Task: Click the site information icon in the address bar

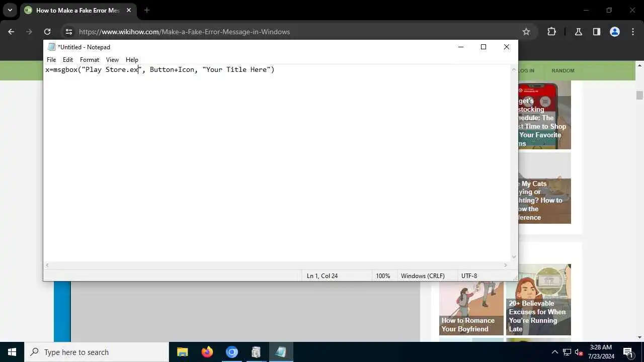Action: click(69, 32)
